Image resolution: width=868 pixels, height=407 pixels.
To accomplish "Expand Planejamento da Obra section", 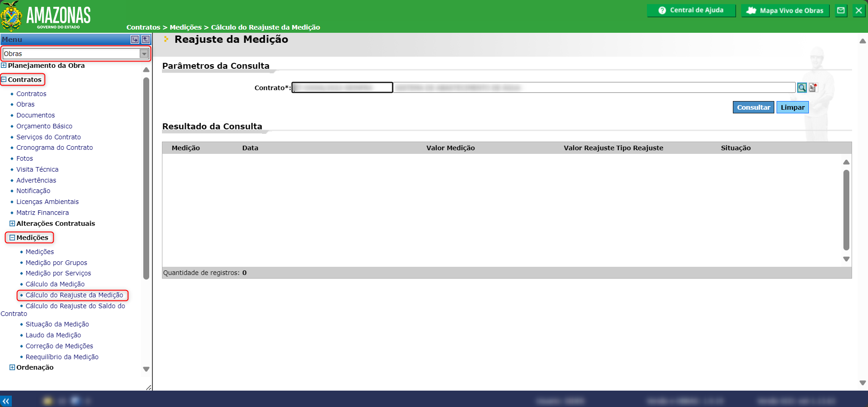I will (x=4, y=66).
